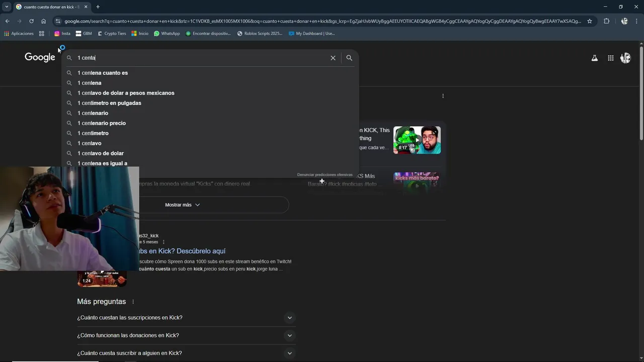Bookmark this page with the star
This screenshot has width=644, height=362.
point(590,21)
